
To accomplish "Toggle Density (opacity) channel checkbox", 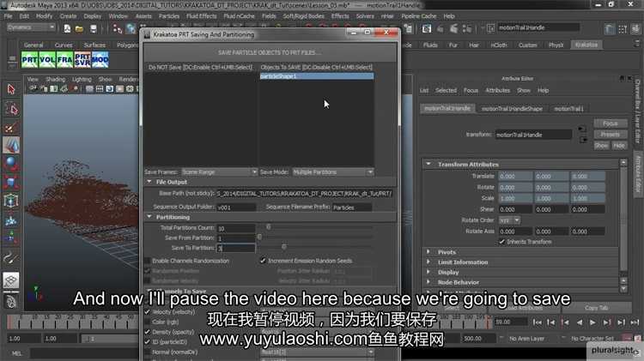I will (147, 332).
